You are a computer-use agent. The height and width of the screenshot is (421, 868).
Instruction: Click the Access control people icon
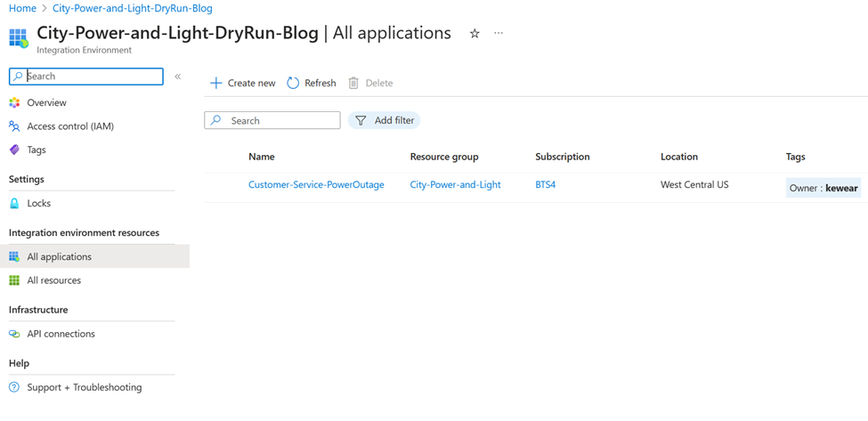click(14, 126)
